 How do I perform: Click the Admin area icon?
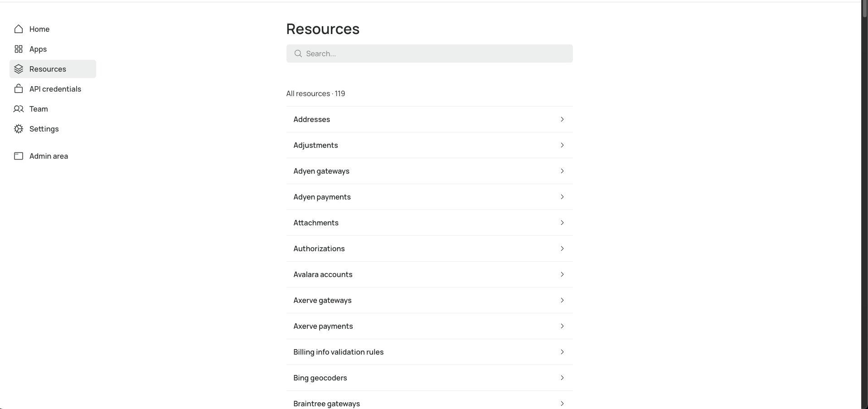[x=18, y=156]
